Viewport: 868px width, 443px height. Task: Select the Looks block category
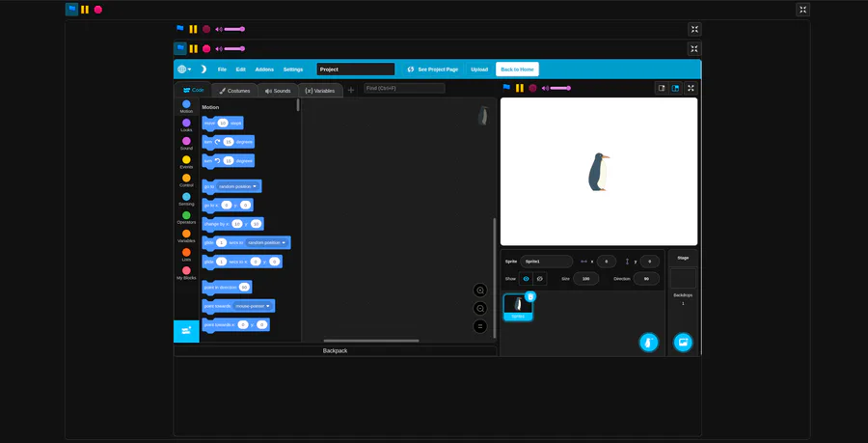tap(186, 125)
